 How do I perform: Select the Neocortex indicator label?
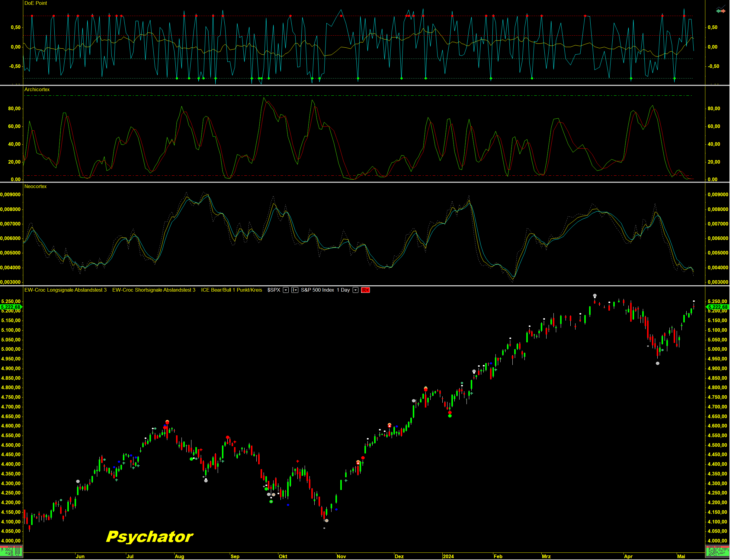(x=35, y=187)
